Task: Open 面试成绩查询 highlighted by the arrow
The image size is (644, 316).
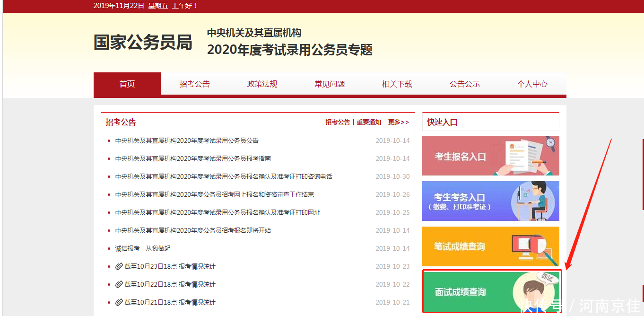Action: coord(490,291)
